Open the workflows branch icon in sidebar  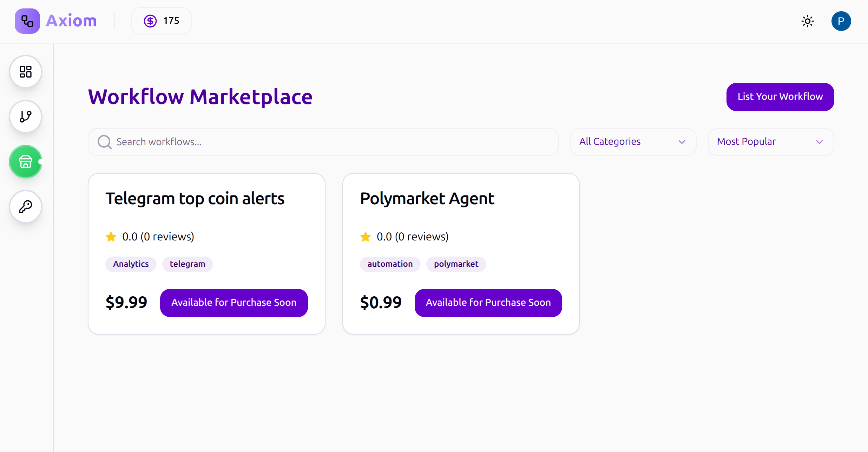[x=26, y=116]
